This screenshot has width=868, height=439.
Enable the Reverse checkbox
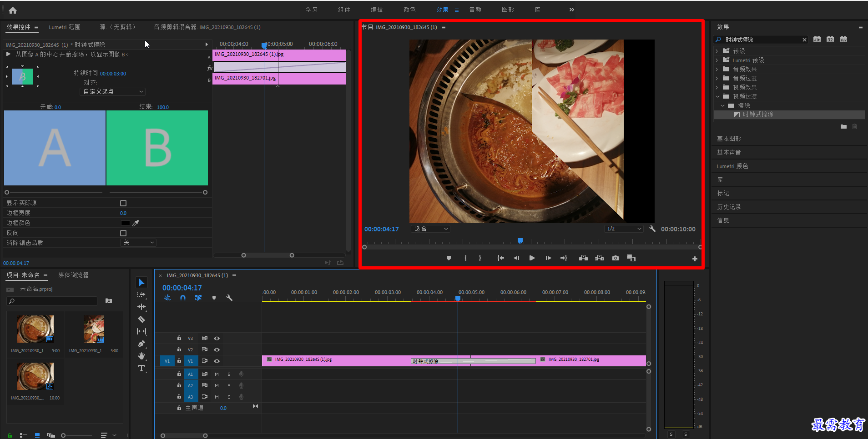pos(123,233)
